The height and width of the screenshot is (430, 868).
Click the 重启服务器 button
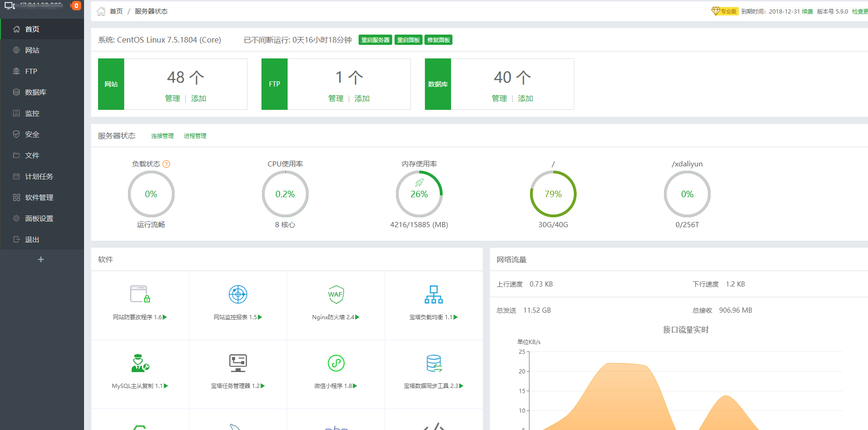click(x=375, y=40)
